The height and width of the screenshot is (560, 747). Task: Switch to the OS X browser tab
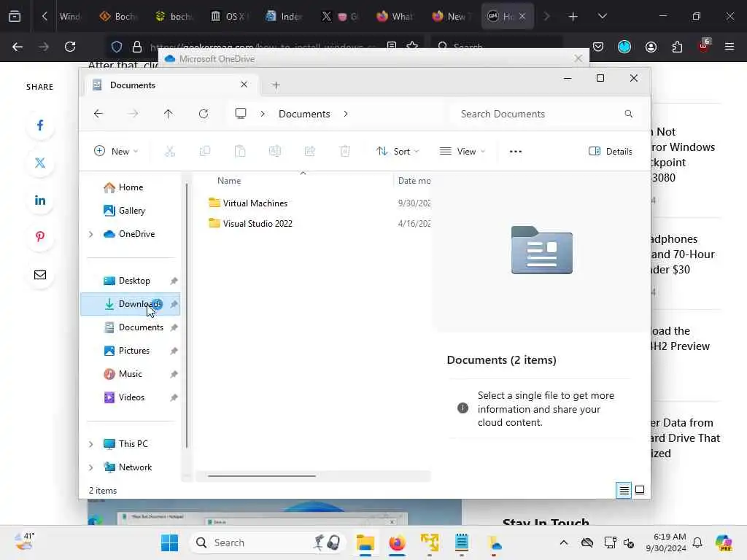pos(228,16)
